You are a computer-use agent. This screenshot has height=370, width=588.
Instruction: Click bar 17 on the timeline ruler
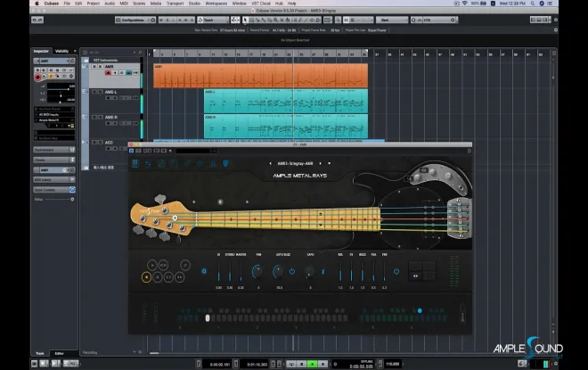(x=251, y=54)
